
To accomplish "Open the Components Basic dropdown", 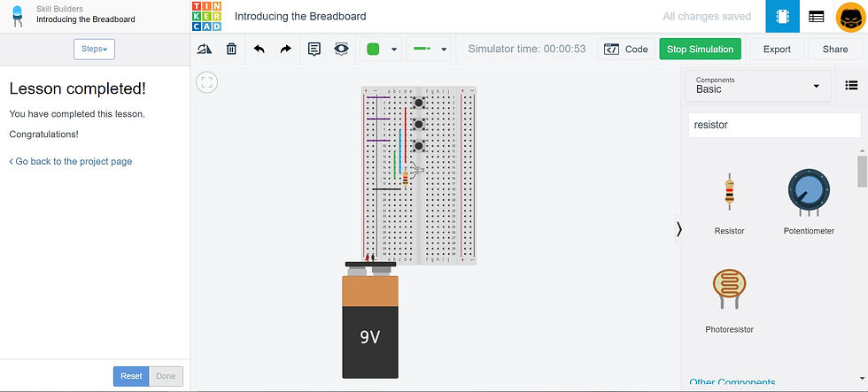I will point(758,86).
